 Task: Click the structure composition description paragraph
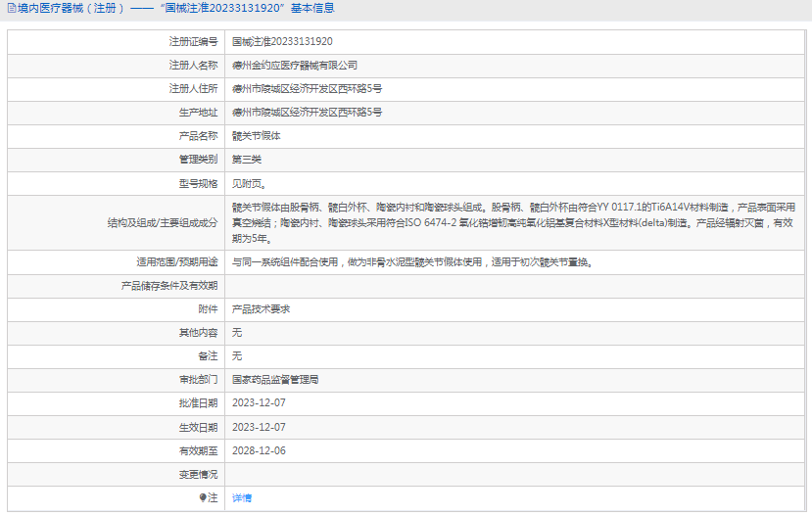513,223
